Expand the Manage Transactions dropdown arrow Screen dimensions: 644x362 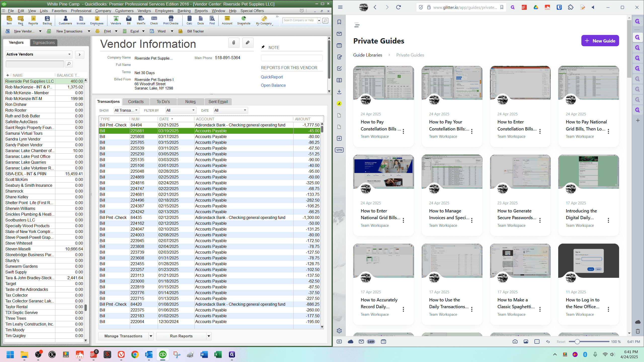coord(151,336)
